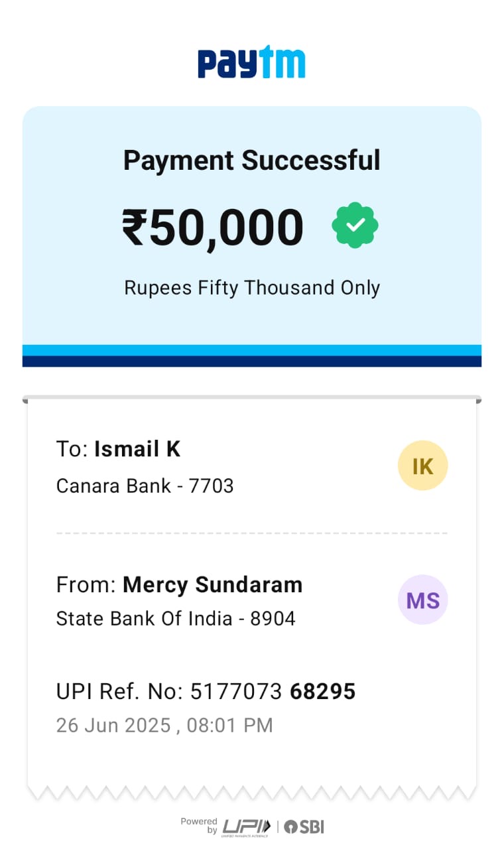Screen dimensions: 504x849
Task: Tap the SBI logo in footer
Action: coord(304,826)
